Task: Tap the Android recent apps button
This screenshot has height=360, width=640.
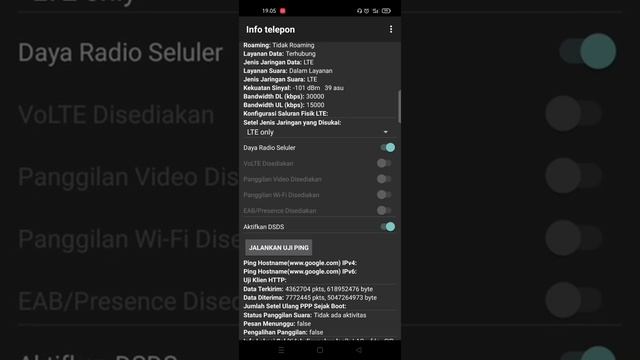Action: pyautogui.click(x=281, y=350)
